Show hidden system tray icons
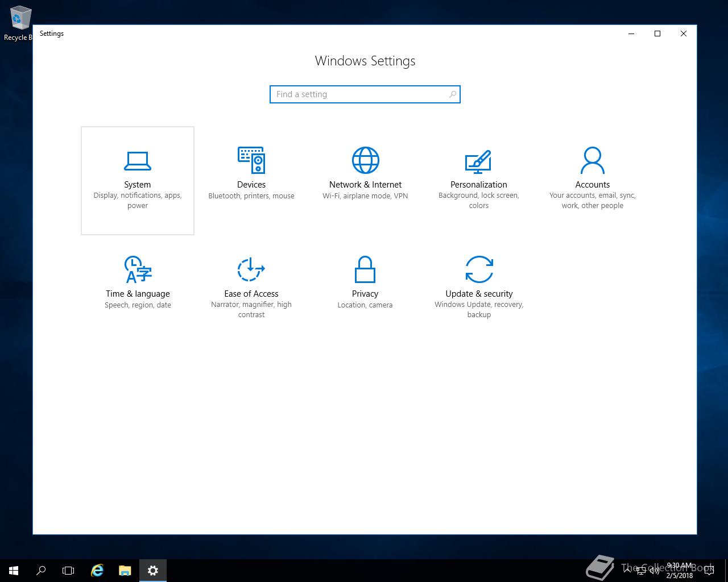Screen dimensions: 728x582 click(x=627, y=571)
